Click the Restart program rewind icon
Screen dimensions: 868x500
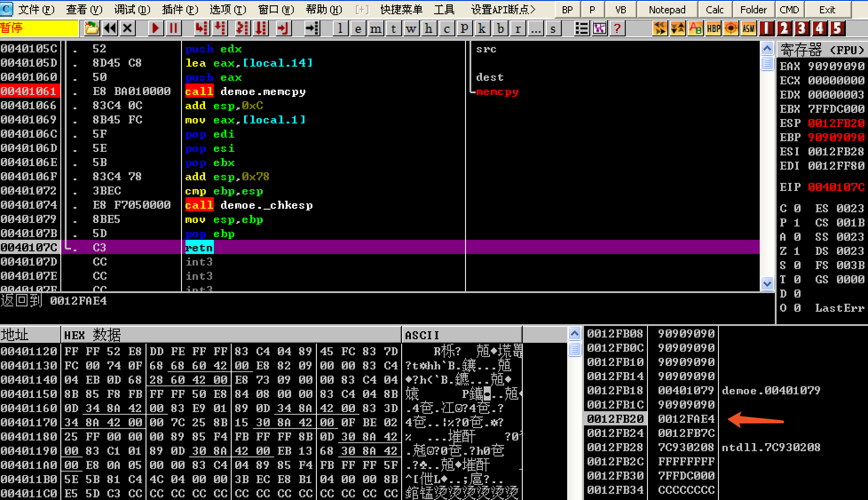click(x=110, y=29)
